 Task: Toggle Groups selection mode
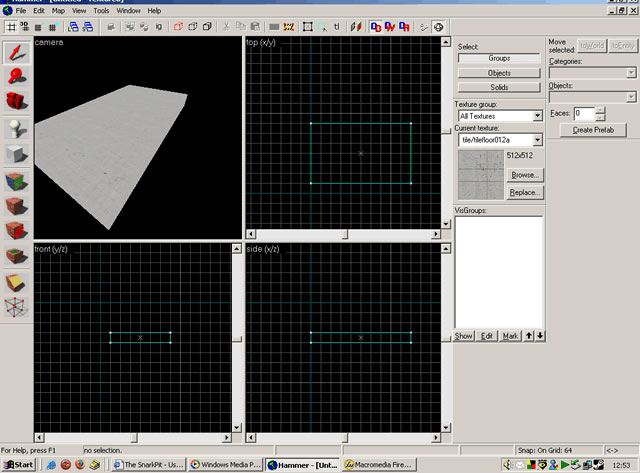coord(499,59)
